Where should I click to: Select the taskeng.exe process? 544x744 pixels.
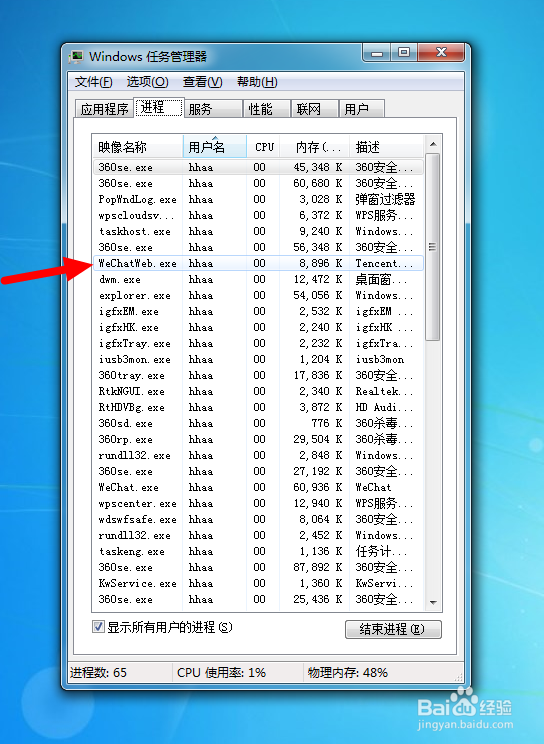coord(259,551)
